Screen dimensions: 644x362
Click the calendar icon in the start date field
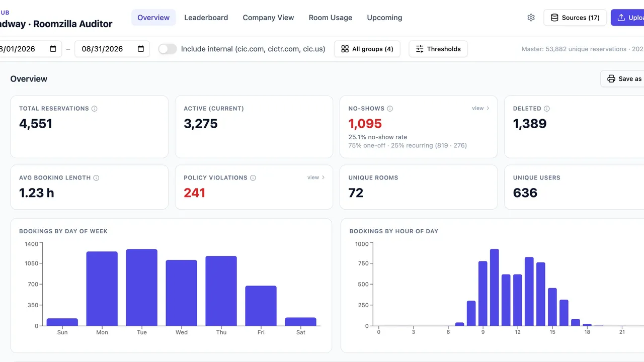[x=53, y=49]
